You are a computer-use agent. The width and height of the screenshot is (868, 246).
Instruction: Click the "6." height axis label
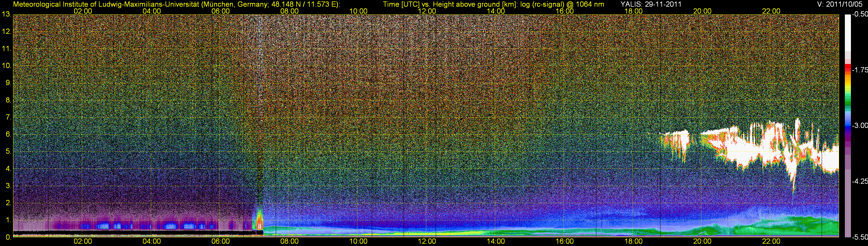pos(9,135)
